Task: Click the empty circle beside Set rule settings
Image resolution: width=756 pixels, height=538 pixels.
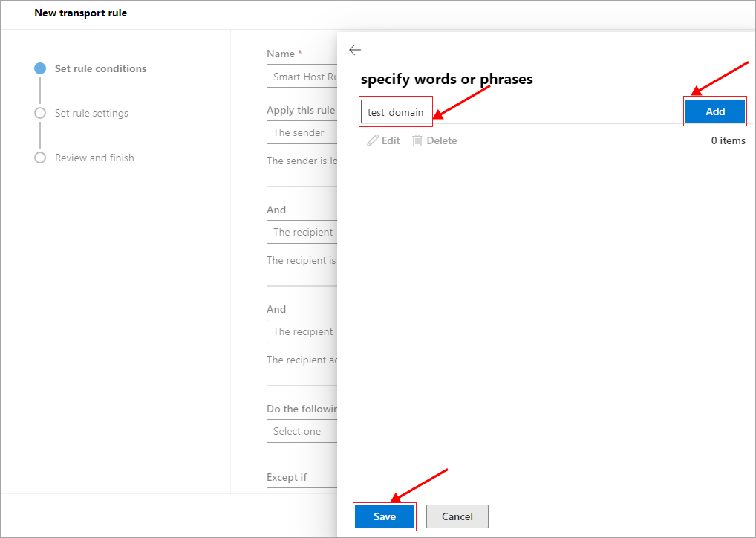Action: tap(40, 113)
